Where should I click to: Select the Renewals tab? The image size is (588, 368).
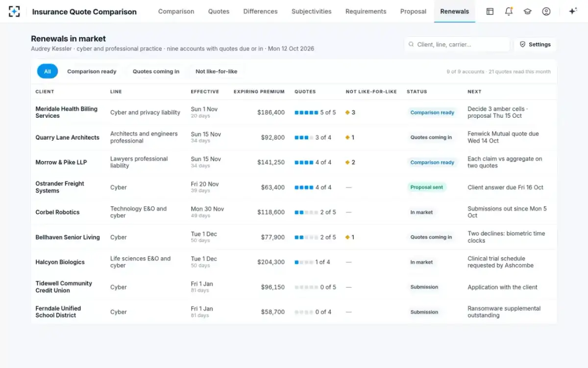454,11
